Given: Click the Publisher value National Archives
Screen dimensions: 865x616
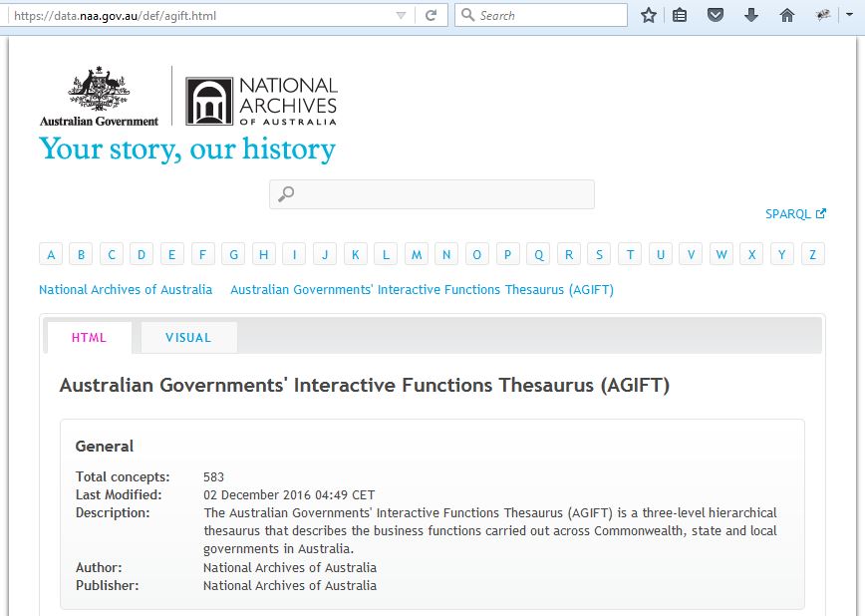Looking at the screenshot, I should click(x=290, y=586).
